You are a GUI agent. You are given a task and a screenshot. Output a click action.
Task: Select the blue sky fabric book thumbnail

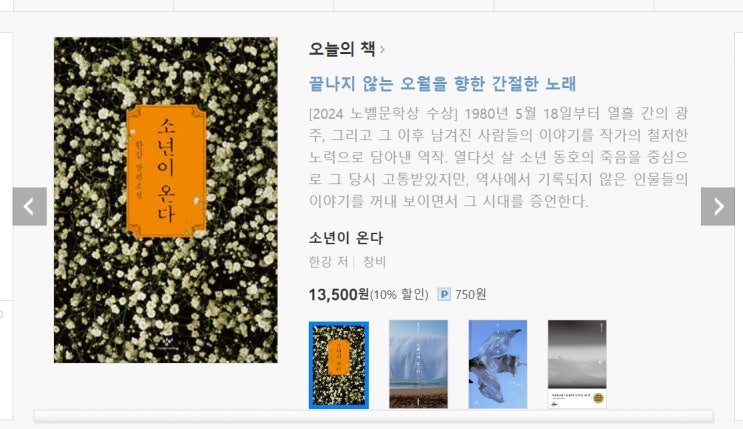coord(498,364)
